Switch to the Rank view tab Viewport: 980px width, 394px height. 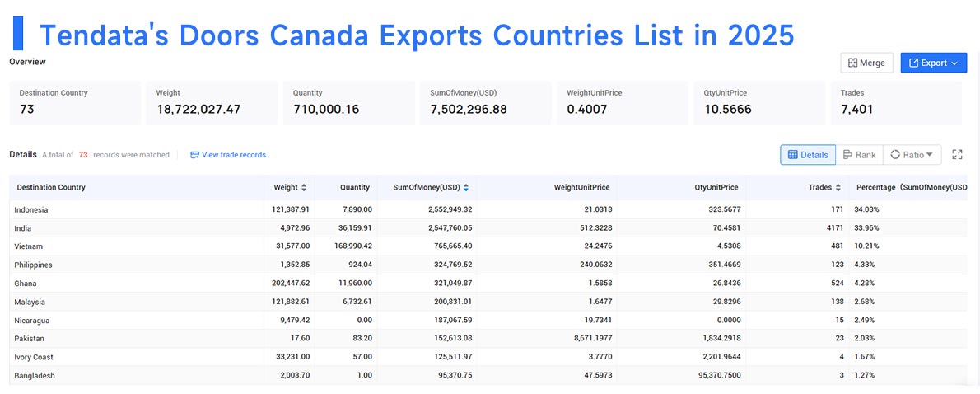click(x=859, y=154)
